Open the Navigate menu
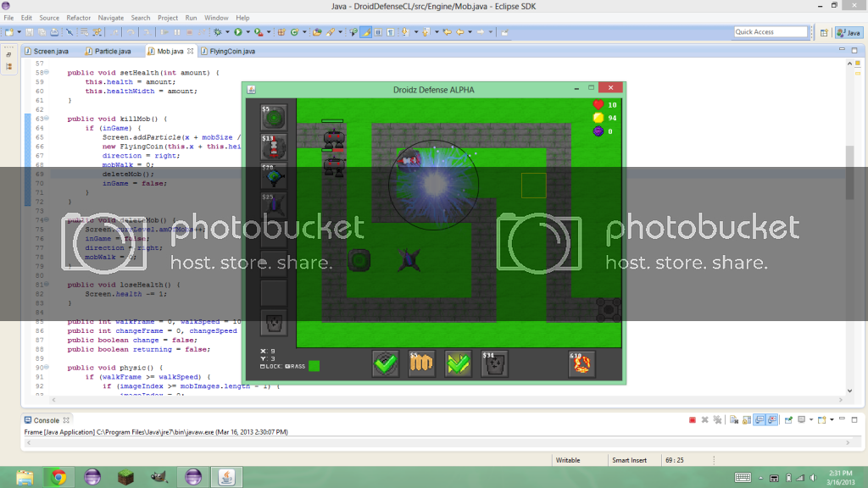Image resolution: width=868 pixels, height=488 pixels. 111,18
